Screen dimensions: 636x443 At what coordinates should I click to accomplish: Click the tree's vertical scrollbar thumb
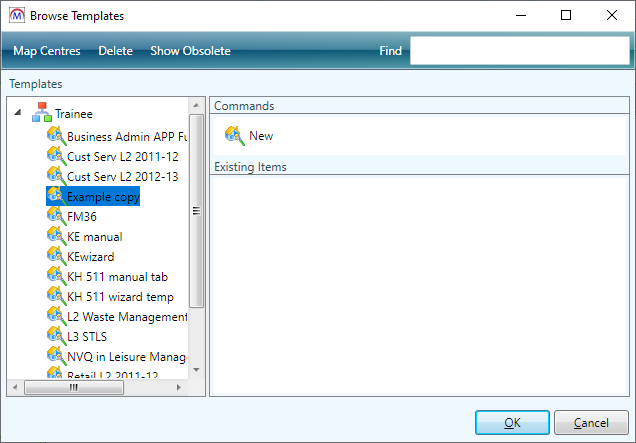(196, 210)
